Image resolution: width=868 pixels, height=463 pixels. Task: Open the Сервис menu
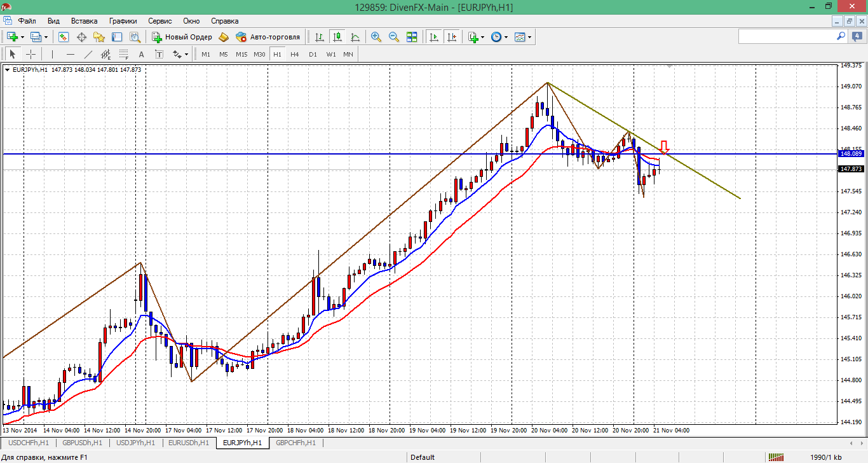click(x=159, y=21)
